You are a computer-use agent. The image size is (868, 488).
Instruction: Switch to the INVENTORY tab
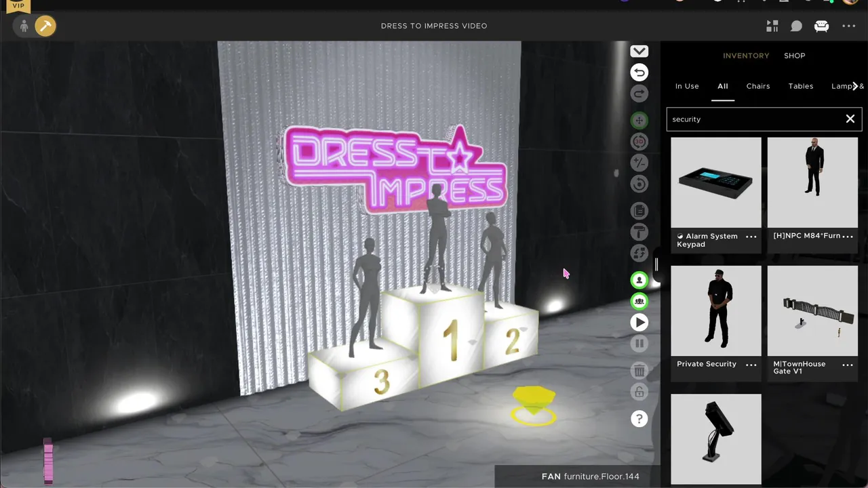click(x=746, y=56)
